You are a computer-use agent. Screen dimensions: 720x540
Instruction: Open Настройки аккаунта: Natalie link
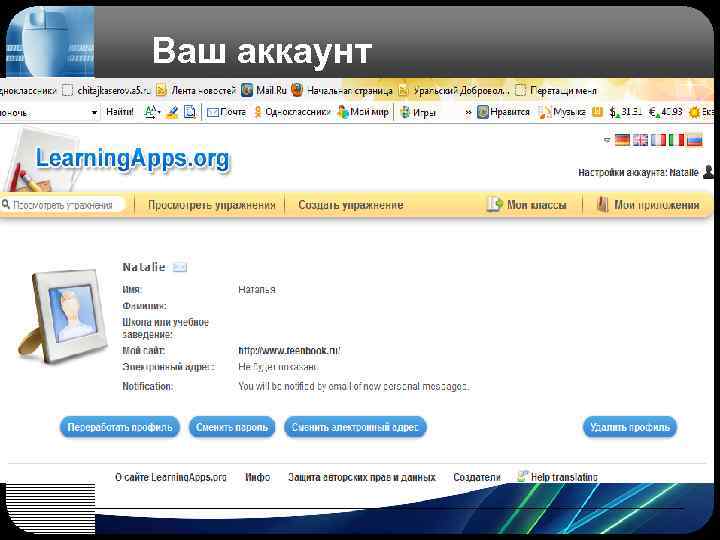[x=638, y=173]
